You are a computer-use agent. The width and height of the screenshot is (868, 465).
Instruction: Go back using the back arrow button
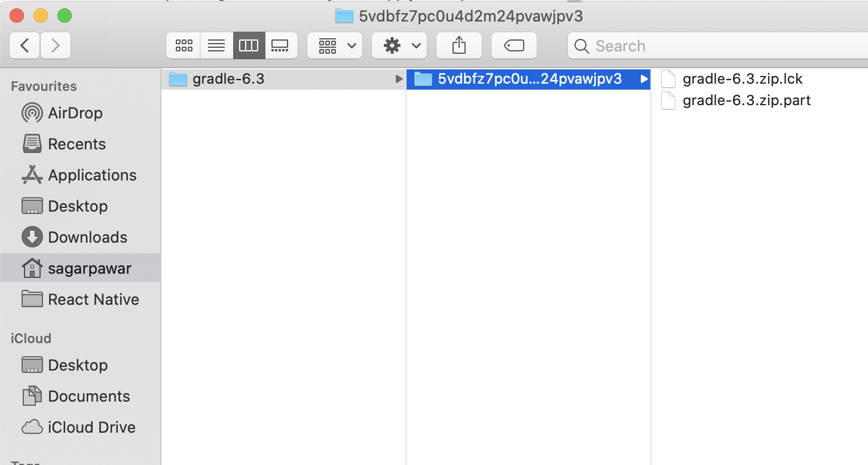click(25, 45)
